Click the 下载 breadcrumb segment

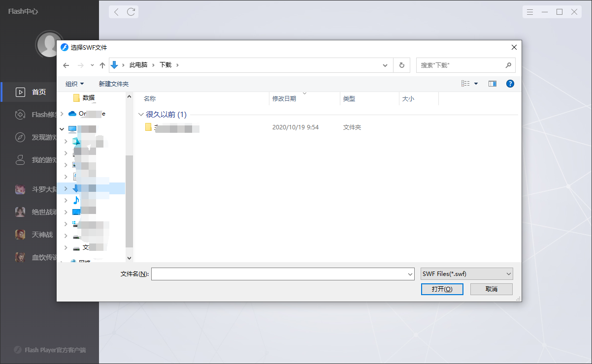165,65
